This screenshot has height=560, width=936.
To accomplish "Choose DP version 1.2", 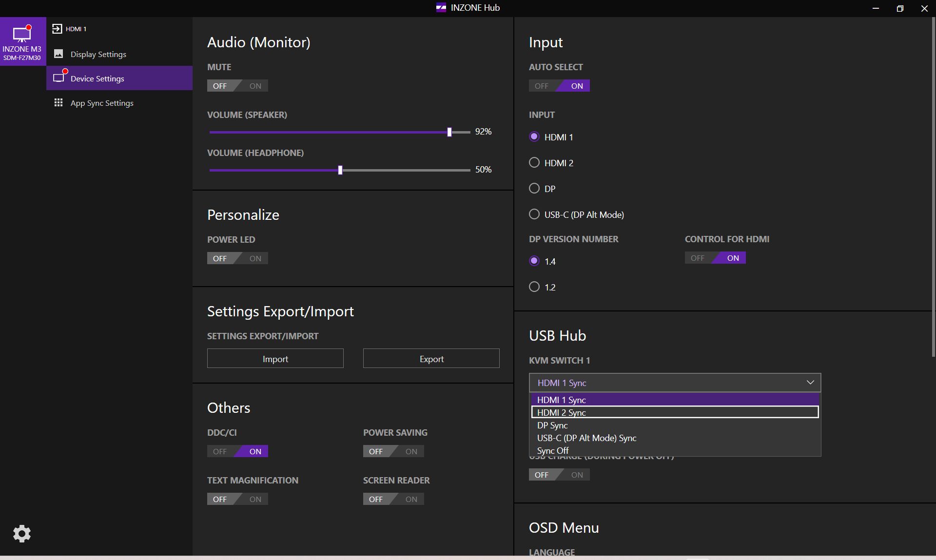I will coord(534,287).
